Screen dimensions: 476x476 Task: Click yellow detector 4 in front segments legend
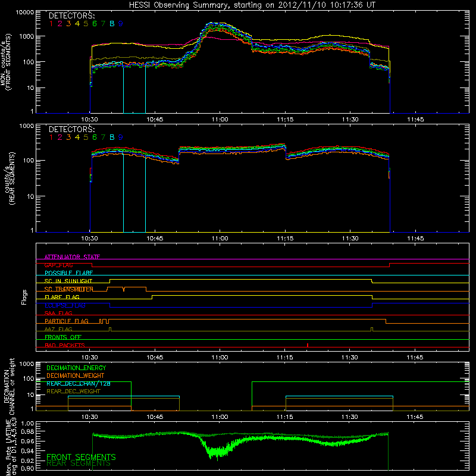pyautogui.click(x=77, y=24)
